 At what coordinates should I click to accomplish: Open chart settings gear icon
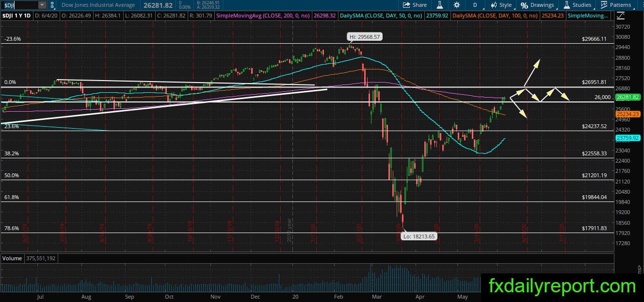tap(457, 5)
